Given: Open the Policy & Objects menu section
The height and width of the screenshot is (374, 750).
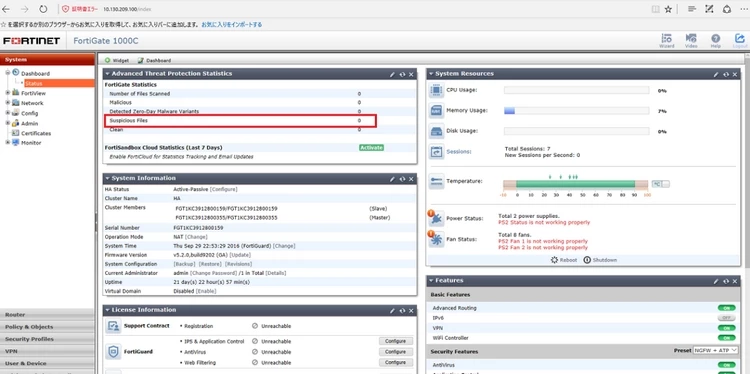Looking at the screenshot, I should [x=47, y=327].
